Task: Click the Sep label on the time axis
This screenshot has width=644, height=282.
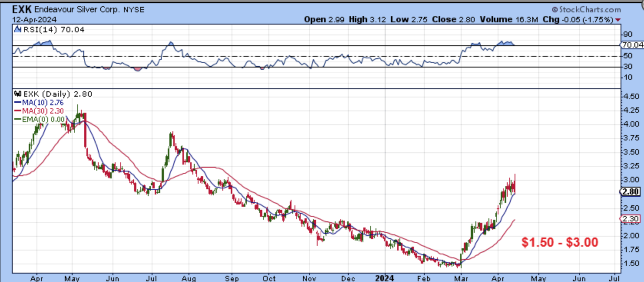Action: tap(232, 278)
